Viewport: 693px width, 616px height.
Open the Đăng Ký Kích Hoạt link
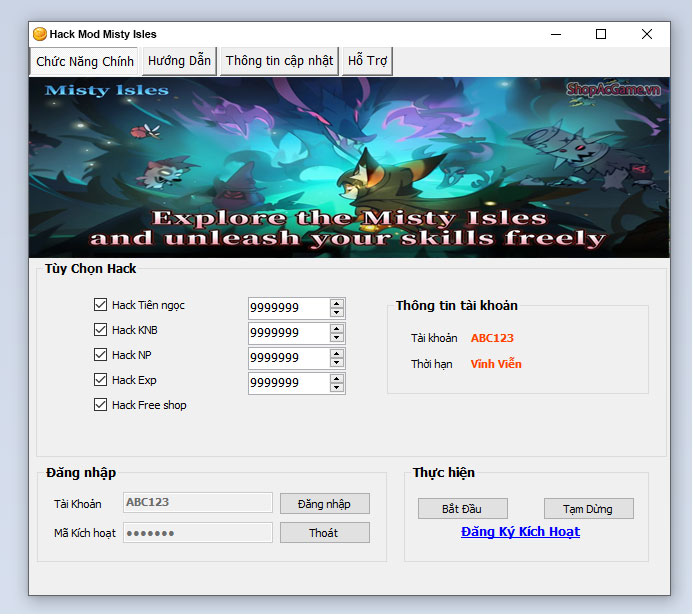(x=520, y=532)
